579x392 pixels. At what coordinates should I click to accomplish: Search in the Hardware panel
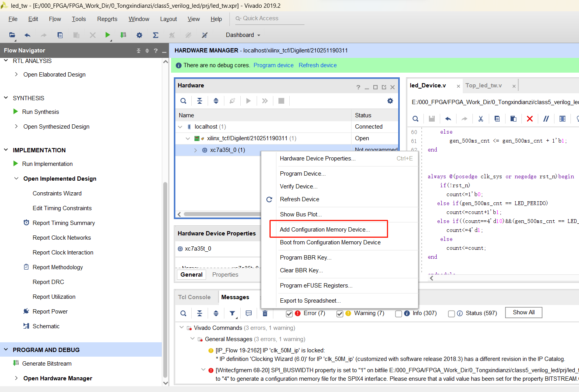(183, 101)
